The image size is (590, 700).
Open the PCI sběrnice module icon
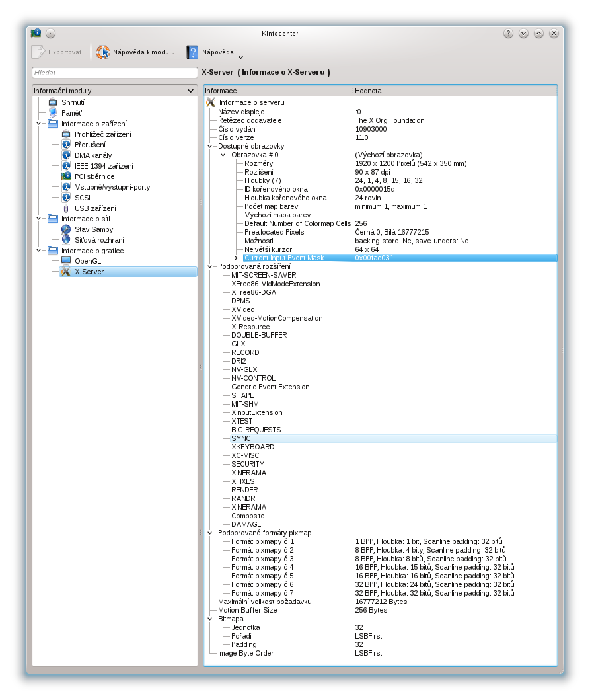66,176
